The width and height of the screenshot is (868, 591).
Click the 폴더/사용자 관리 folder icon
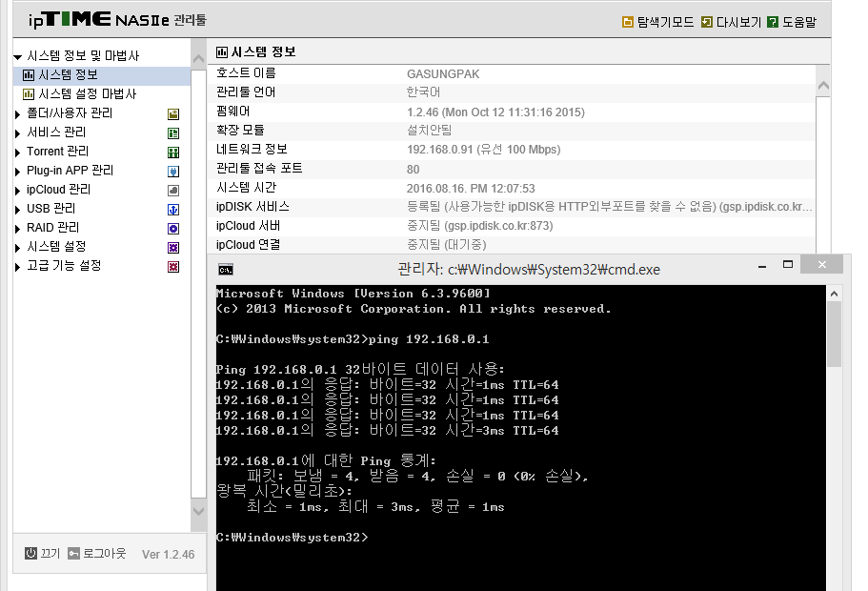[x=173, y=114]
